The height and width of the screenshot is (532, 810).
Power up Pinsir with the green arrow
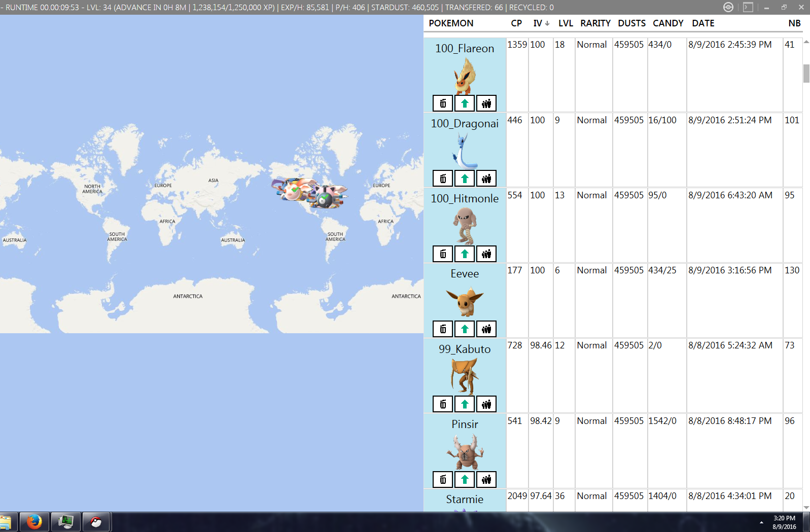coord(465,479)
